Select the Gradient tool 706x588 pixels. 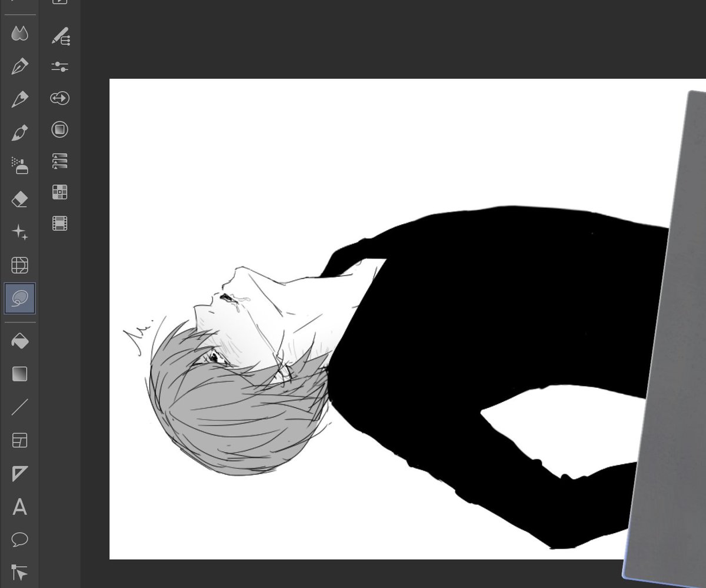pyautogui.click(x=19, y=374)
